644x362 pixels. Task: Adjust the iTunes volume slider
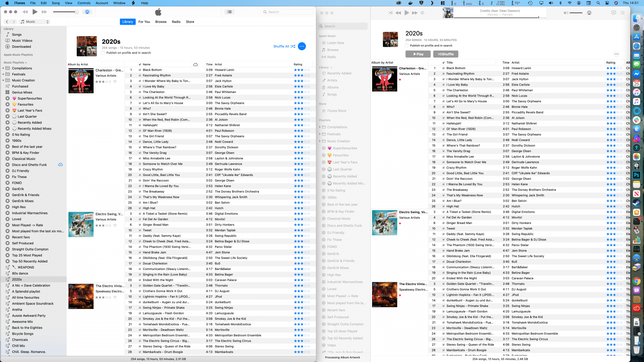click(66, 12)
